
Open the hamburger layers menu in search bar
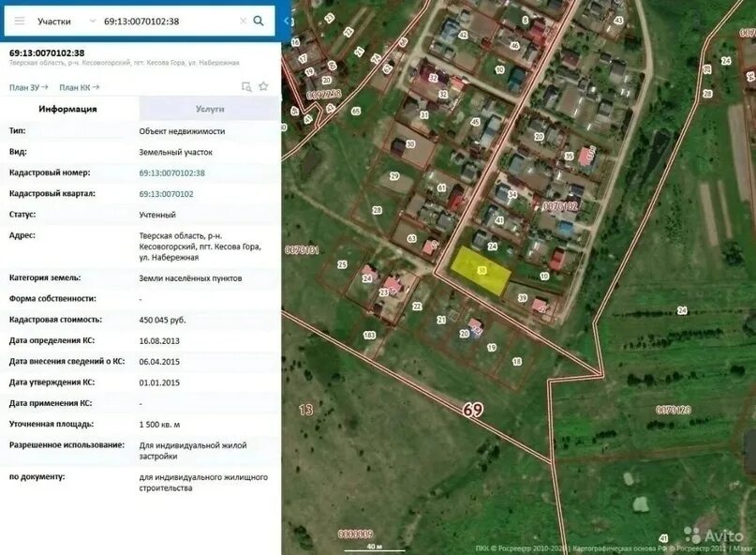[x=19, y=20]
